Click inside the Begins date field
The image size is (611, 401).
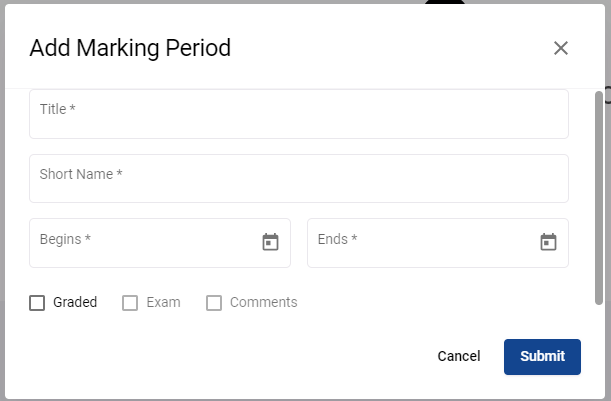[x=160, y=243]
